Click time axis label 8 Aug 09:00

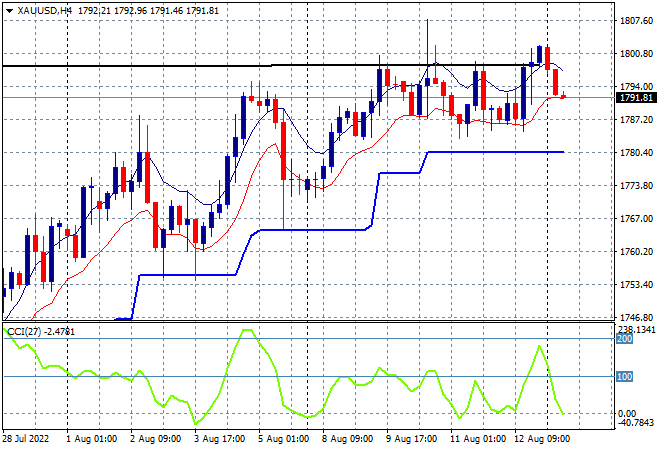click(x=347, y=439)
